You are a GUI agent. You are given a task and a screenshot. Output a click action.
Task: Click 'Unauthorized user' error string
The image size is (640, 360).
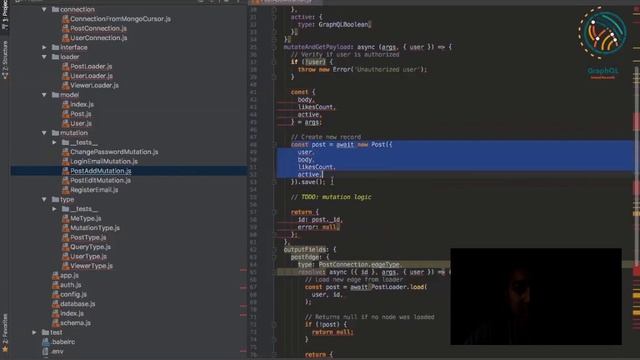tap(388, 69)
